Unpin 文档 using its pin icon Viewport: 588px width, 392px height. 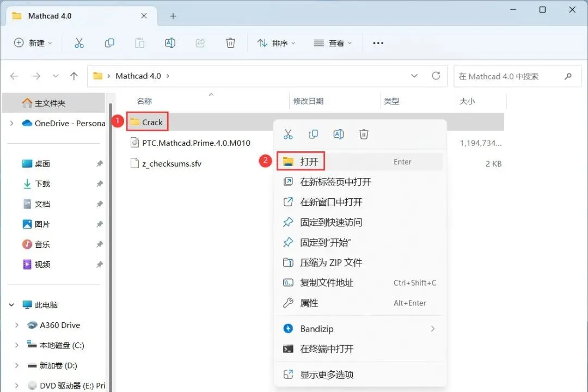point(100,204)
